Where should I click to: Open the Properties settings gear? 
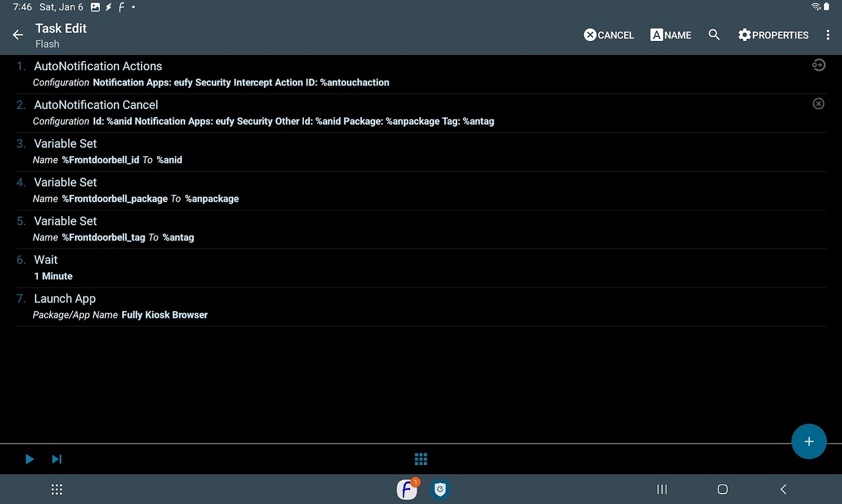coord(773,35)
